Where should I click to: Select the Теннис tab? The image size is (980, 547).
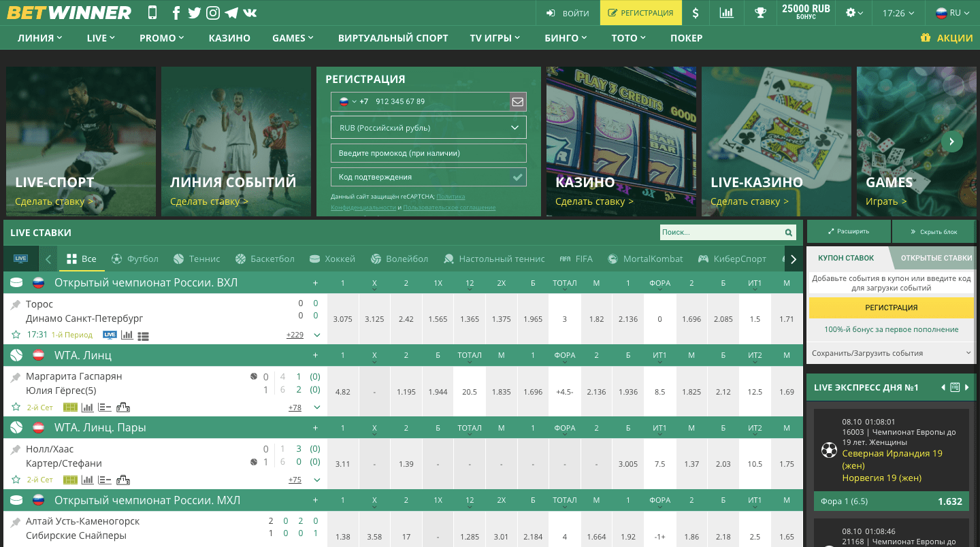[x=197, y=259]
